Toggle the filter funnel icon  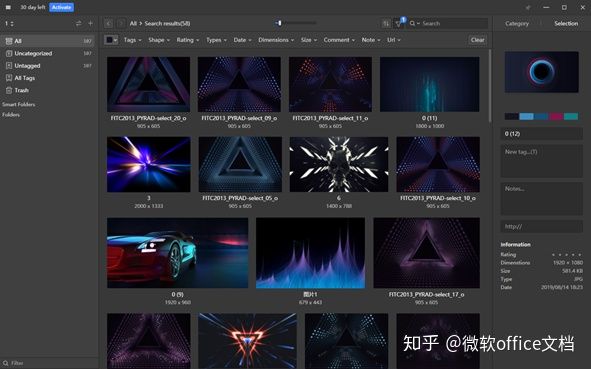tap(398, 23)
